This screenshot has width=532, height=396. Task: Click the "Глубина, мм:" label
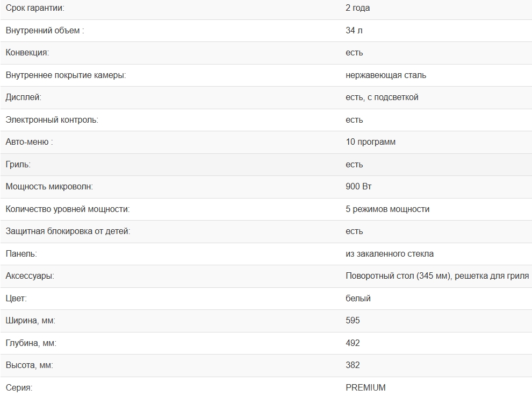click(x=31, y=343)
